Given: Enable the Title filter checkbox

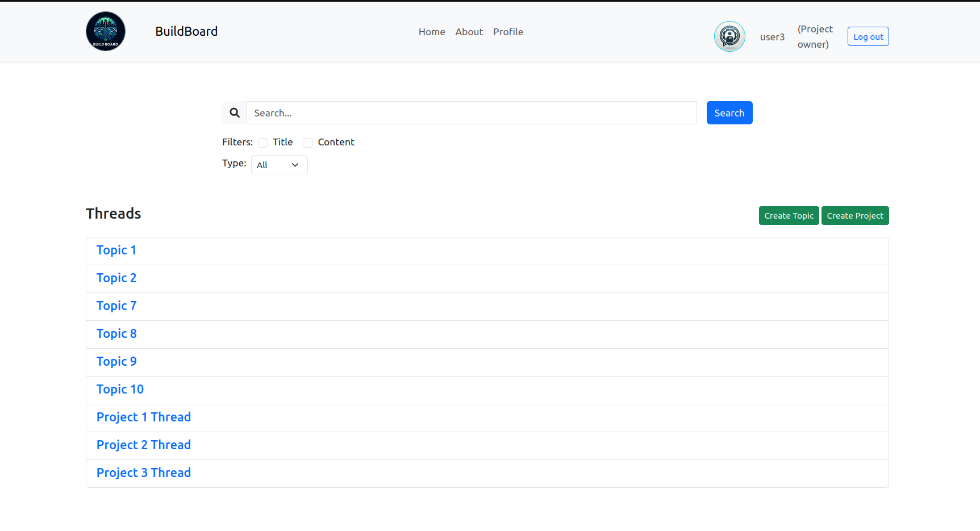Looking at the screenshot, I should (x=262, y=143).
